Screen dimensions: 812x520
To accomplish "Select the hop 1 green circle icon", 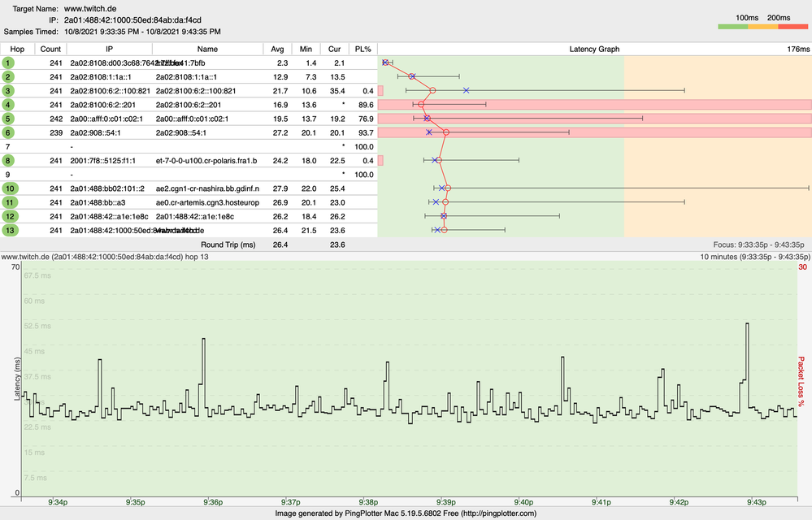I will coord(8,63).
